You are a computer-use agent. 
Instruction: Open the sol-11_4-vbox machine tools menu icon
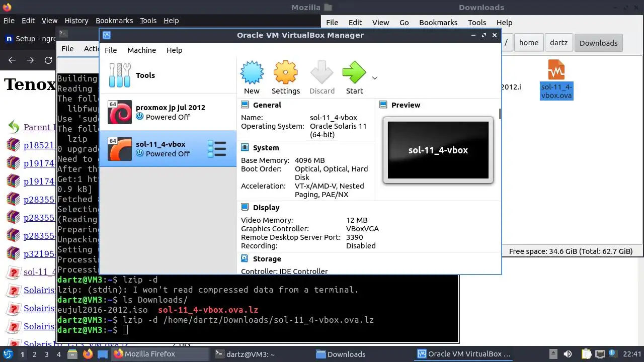217,149
